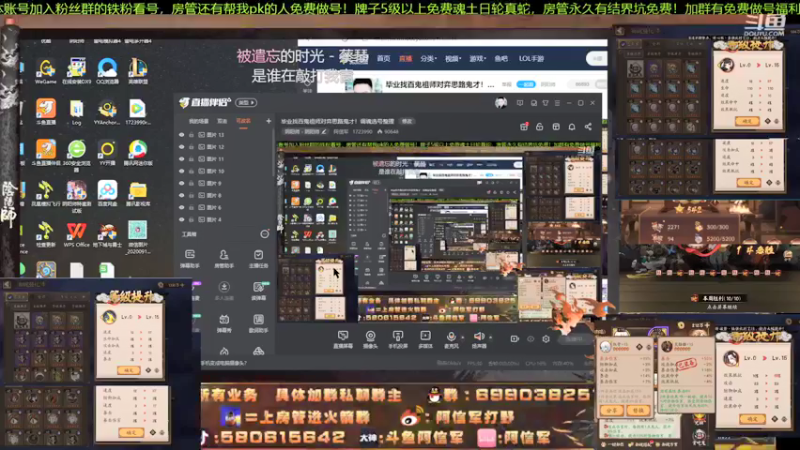Viewport: 800px width, 450px height.
Task: Click the Douyu webpage search box
Action: 596,59
